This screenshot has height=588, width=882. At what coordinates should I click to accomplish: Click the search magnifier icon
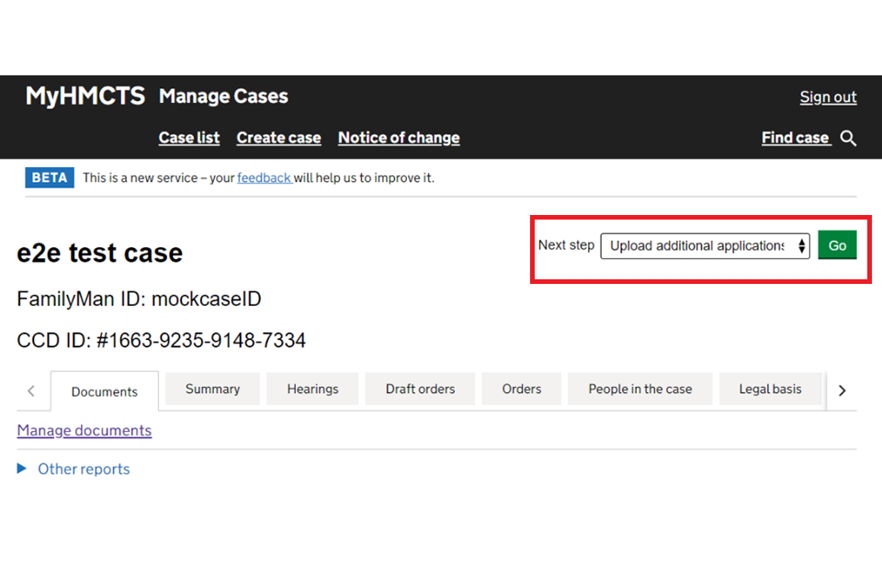point(848,138)
